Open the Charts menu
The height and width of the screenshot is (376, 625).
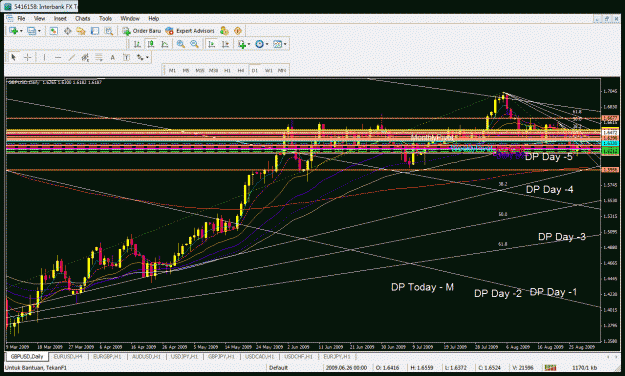pos(83,19)
